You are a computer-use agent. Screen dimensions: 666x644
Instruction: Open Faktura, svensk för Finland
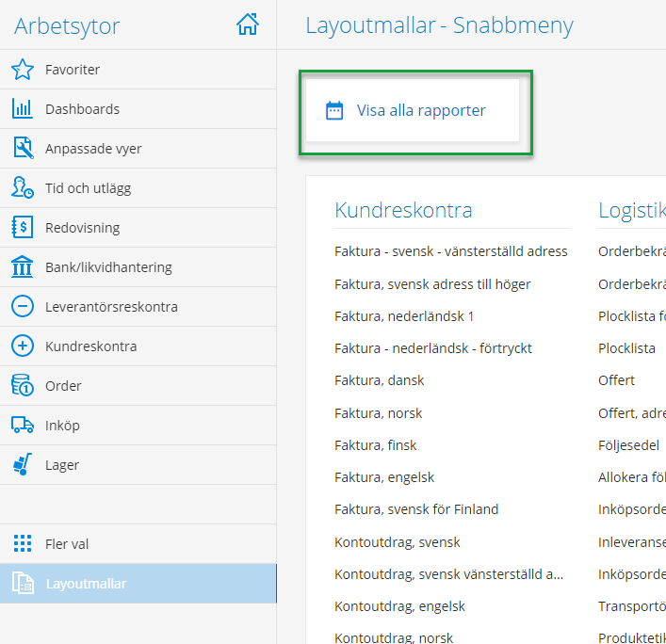[x=416, y=509]
